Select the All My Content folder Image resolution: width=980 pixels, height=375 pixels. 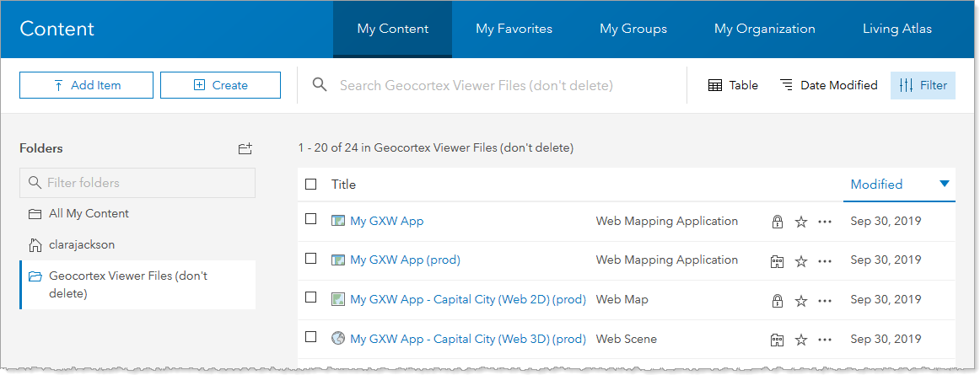click(78, 214)
